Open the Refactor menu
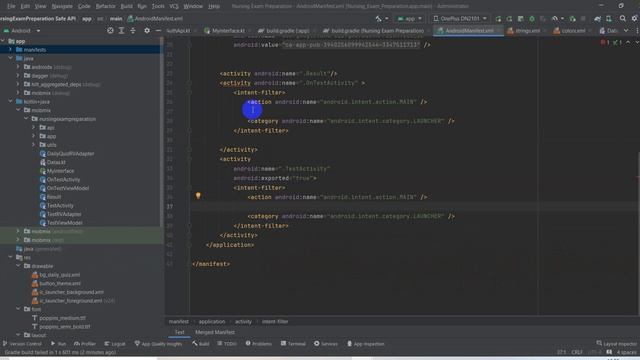This screenshot has height=360, width=640. pos(105,6)
